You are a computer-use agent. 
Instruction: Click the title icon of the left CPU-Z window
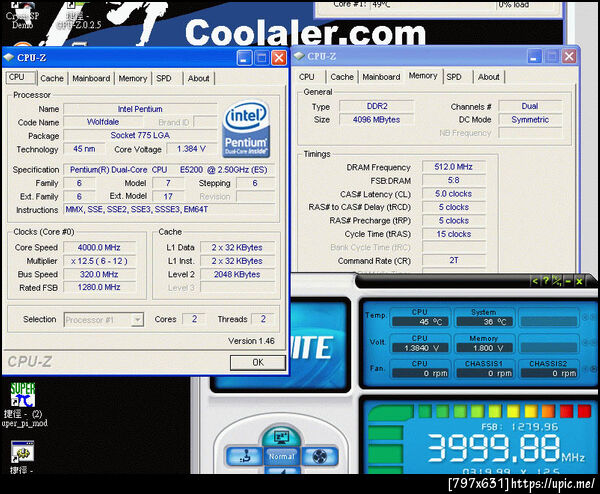(8, 58)
